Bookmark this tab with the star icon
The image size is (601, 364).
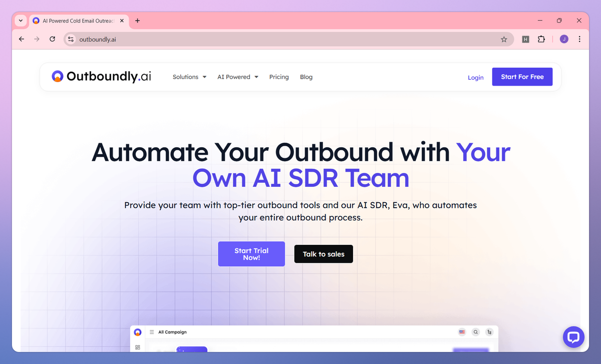[504, 39]
